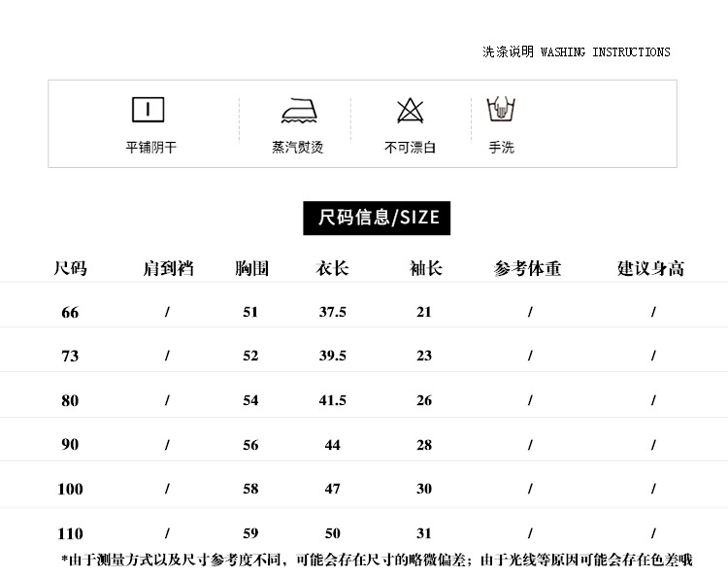Click the 尺码 column header
The width and height of the screenshot is (728, 578).
pos(70,268)
